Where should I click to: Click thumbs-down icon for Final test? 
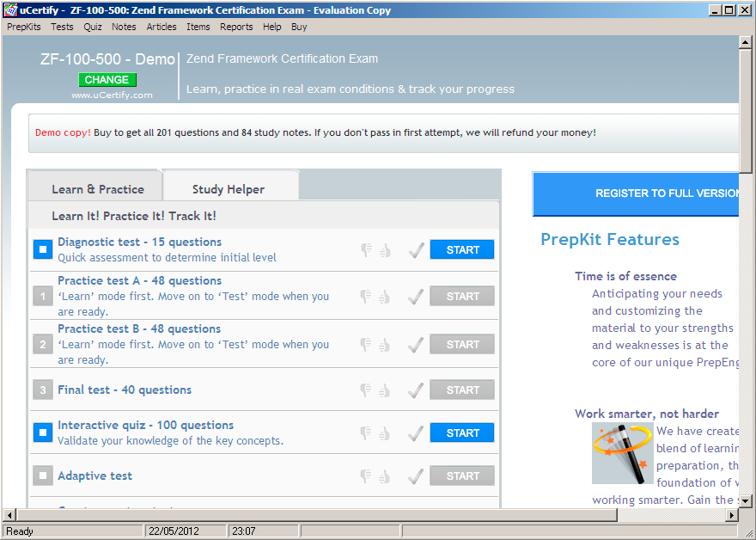pyautogui.click(x=366, y=390)
